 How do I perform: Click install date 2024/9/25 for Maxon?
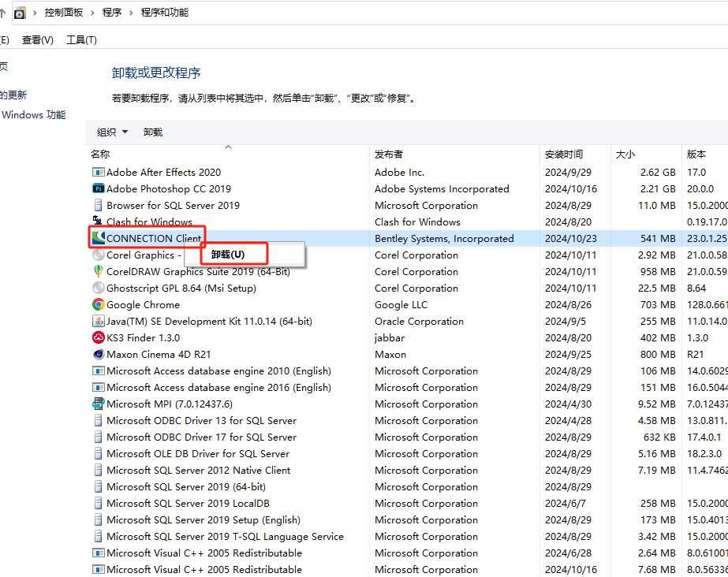[x=569, y=355]
